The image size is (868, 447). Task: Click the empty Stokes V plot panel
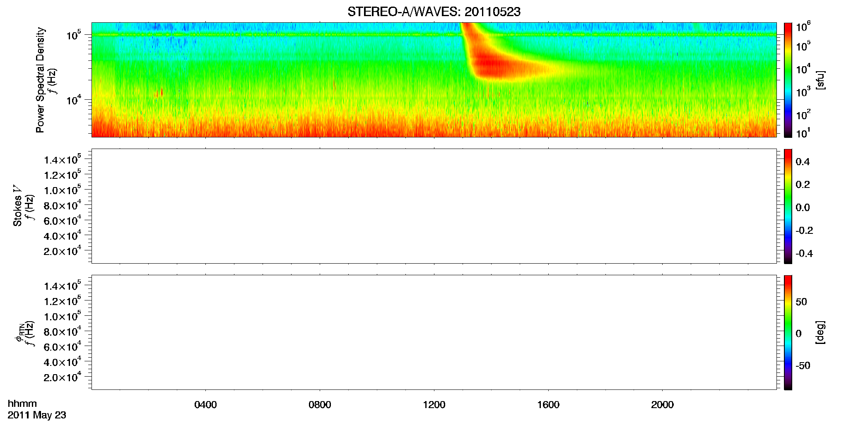pyautogui.click(x=434, y=206)
